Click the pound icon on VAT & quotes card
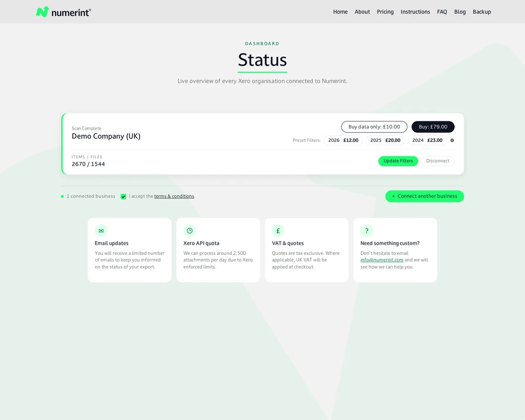Viewport: 525px width, 420px height. coord(278,230)
